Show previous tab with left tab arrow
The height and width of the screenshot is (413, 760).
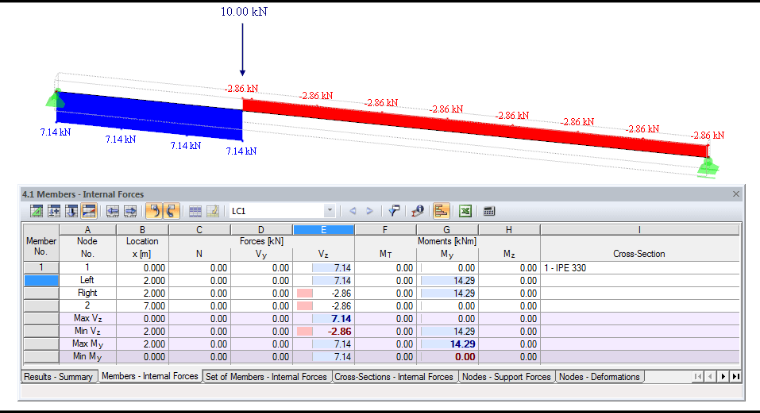[710, 377]
